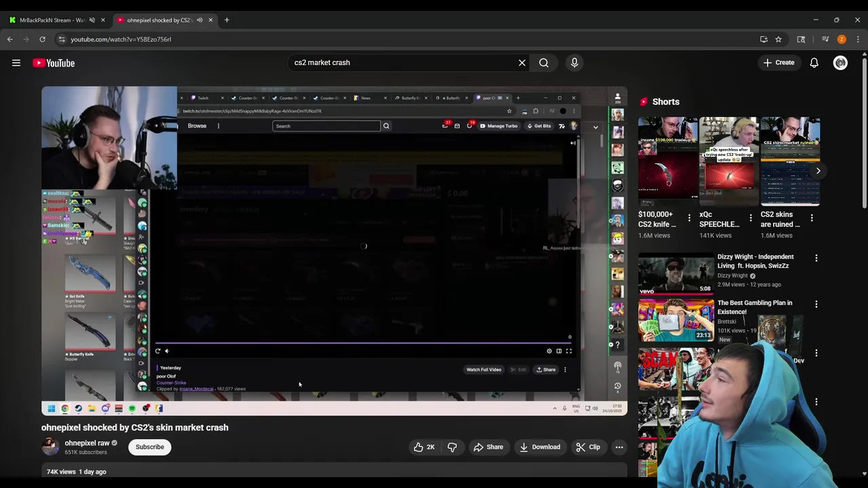Open the browser three-dot menu

858,39
